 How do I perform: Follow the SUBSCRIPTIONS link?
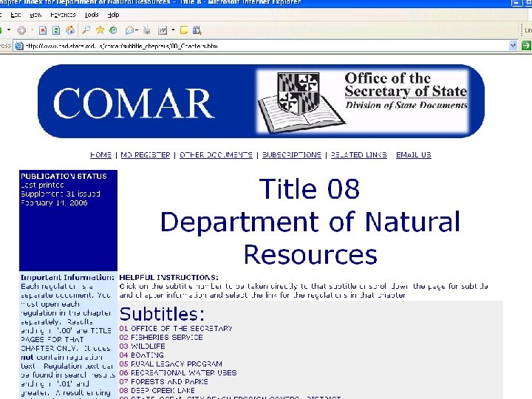click(292, 155)
